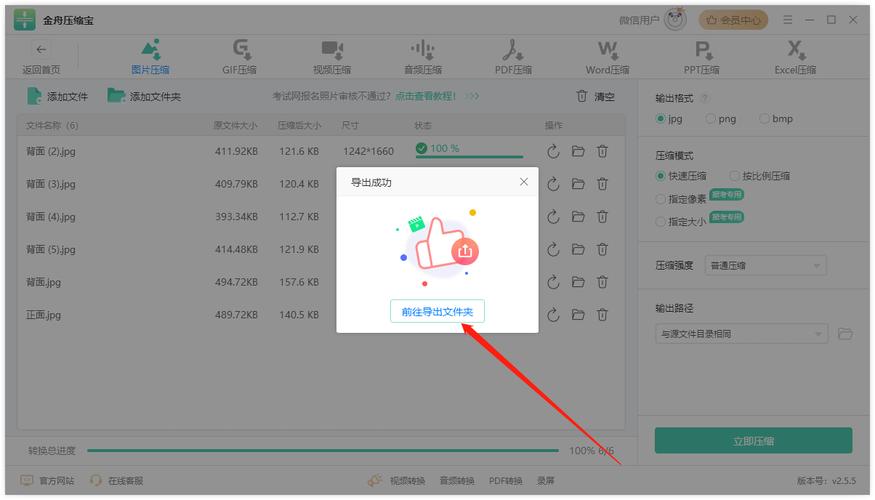Open the hamburger menu icon

click(787, 20)
